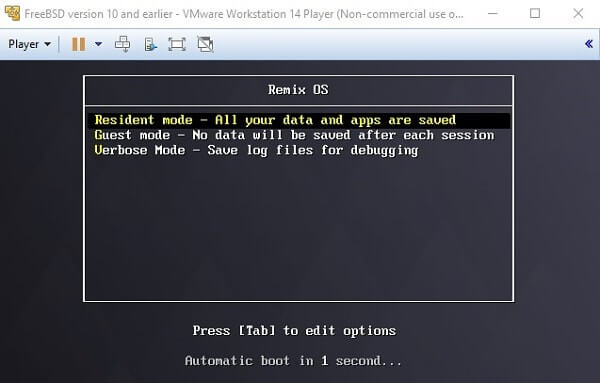Click the VMware Player title bar icon
Viewport: 600px width, 383px height.
12,13
